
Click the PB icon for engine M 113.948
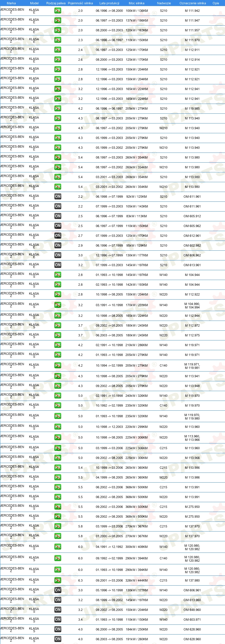coord(58,386)
